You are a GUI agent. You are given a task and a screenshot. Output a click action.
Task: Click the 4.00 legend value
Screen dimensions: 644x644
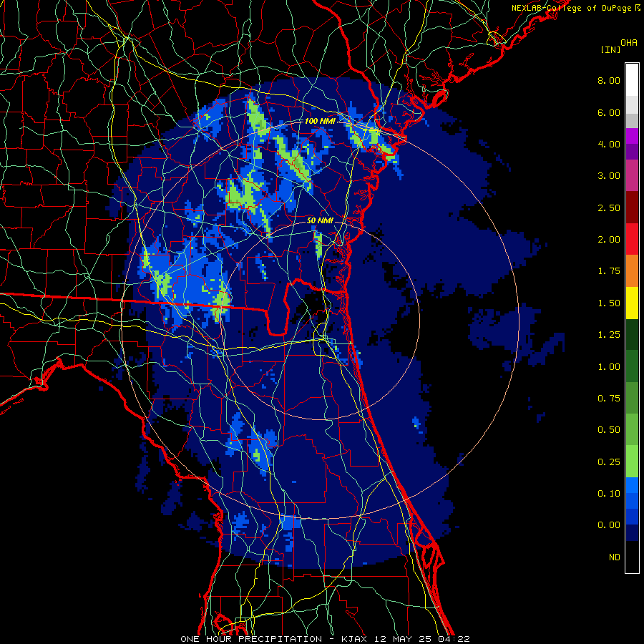pyautogui.click(x=609, y=144)
